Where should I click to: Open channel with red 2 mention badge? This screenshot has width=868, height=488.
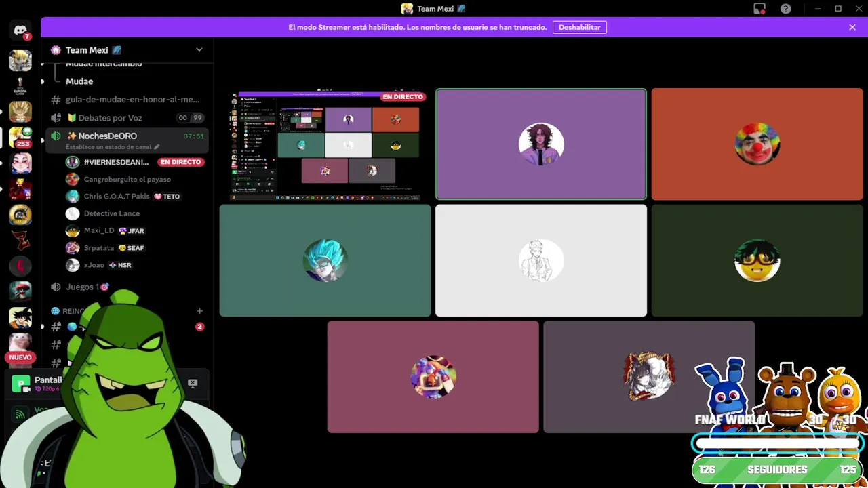click(127, 327)
